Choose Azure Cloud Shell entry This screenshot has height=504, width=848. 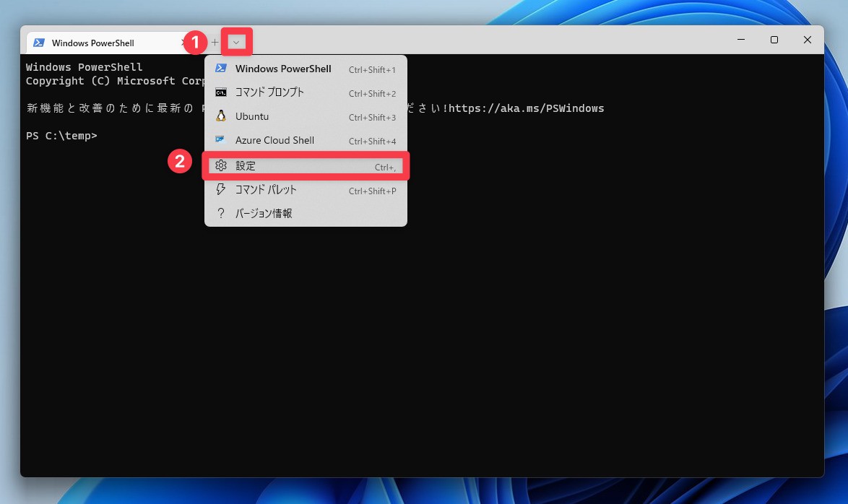[306, 140]
